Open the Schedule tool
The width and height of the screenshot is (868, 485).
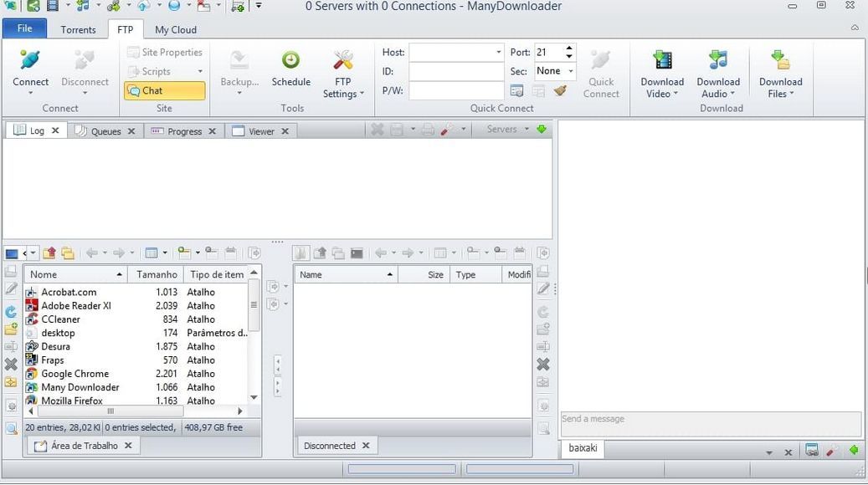coord(290,69)
